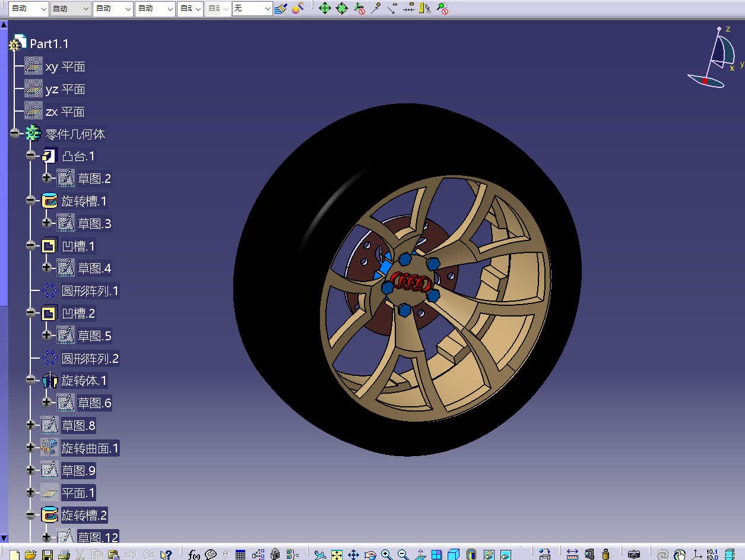This screenshot has height=560, width=745.
Task: Expand the 草图.2 tree node
Action: click(x=47, y=178)
